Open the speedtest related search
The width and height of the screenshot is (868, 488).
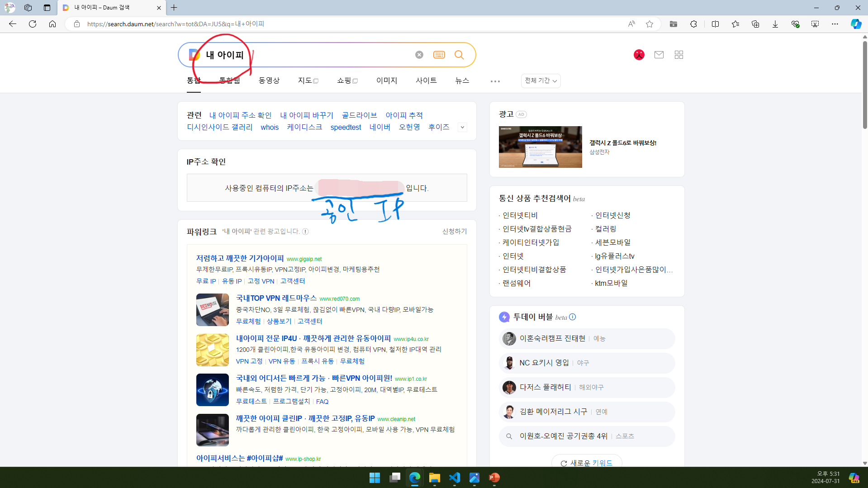click(346, 128)
